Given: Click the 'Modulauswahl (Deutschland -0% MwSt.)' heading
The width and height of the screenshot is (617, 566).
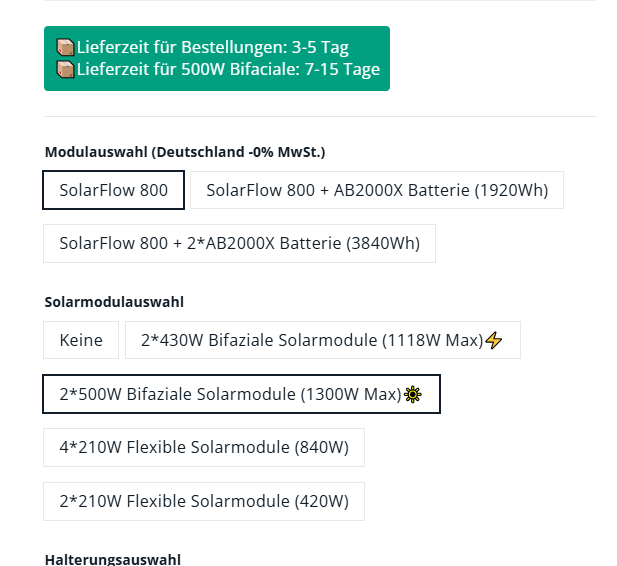Looking at the screenshot, I should pos(185,152).
